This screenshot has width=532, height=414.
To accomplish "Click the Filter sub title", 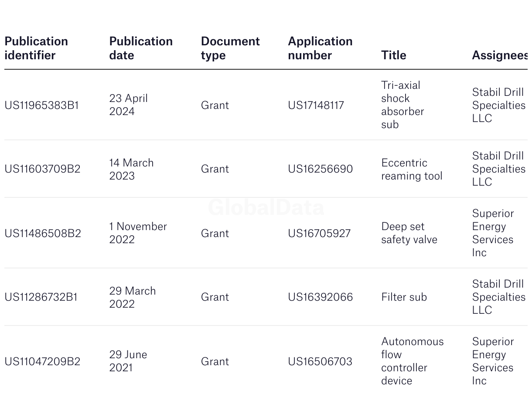I will click(404, 297).
